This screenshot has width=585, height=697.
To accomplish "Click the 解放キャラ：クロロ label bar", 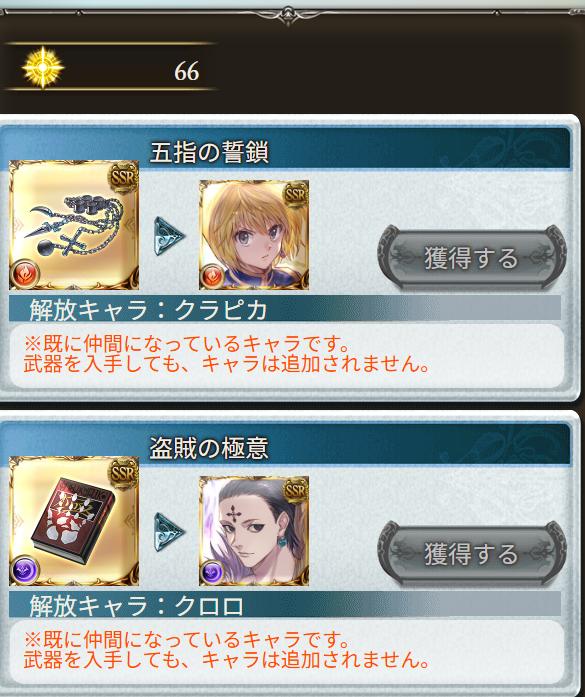I will [x=284, y=605].
